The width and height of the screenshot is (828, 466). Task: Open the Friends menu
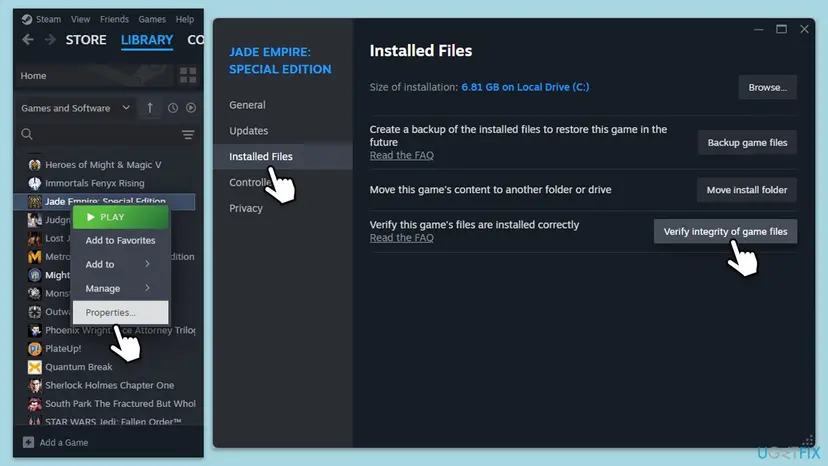114,19
